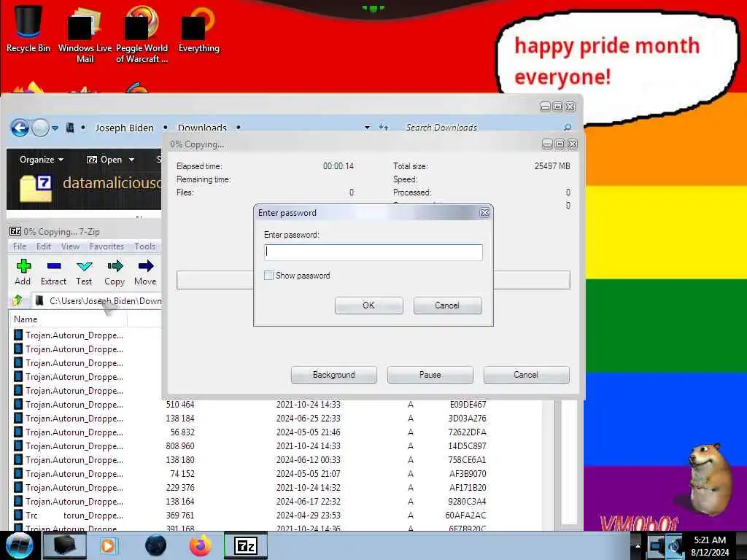This screenshot has width=747, height=560.
Task: Cancel the Enter password dialog
Action: tap(447, 306)
